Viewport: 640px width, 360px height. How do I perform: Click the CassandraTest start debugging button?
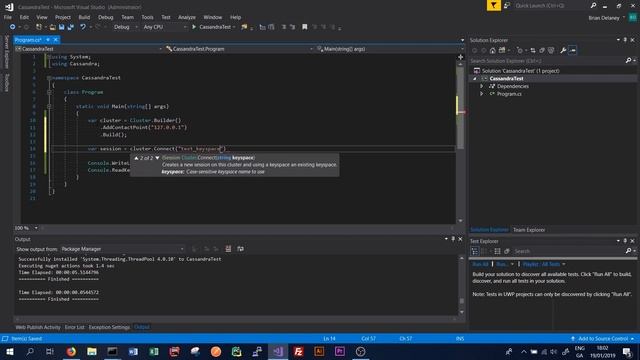coord(213,27)
